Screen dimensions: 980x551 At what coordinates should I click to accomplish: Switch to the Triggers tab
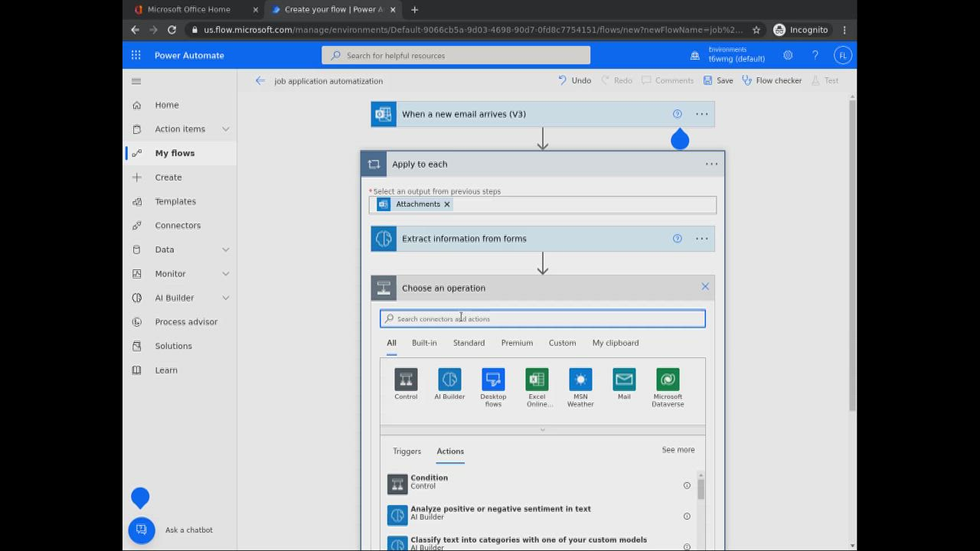[407, 452]
